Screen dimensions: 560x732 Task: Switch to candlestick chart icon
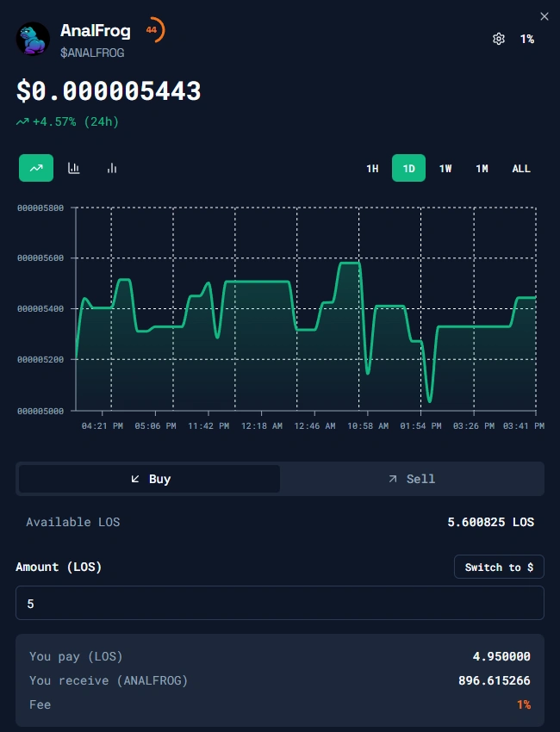point(74,168)
